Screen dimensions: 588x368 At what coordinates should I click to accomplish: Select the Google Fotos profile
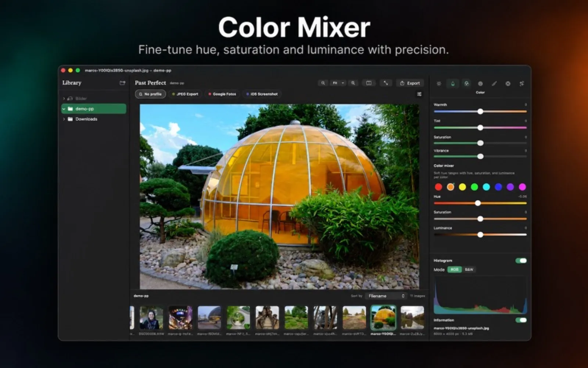[x=222, y=94]
